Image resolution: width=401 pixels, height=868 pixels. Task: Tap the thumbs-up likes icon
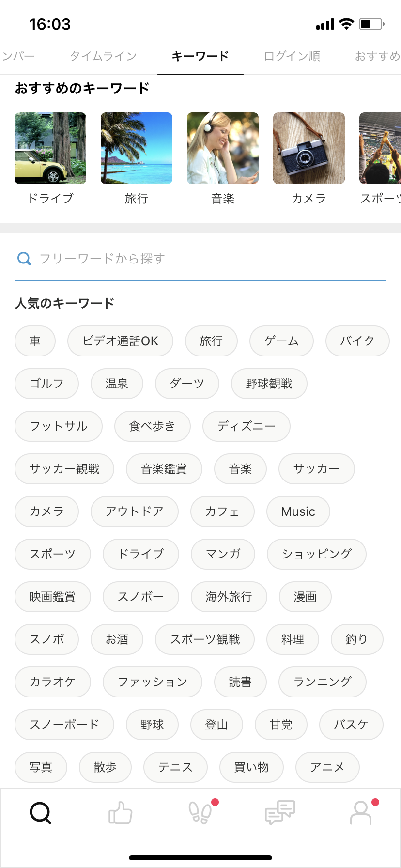(x=120, y=813)
